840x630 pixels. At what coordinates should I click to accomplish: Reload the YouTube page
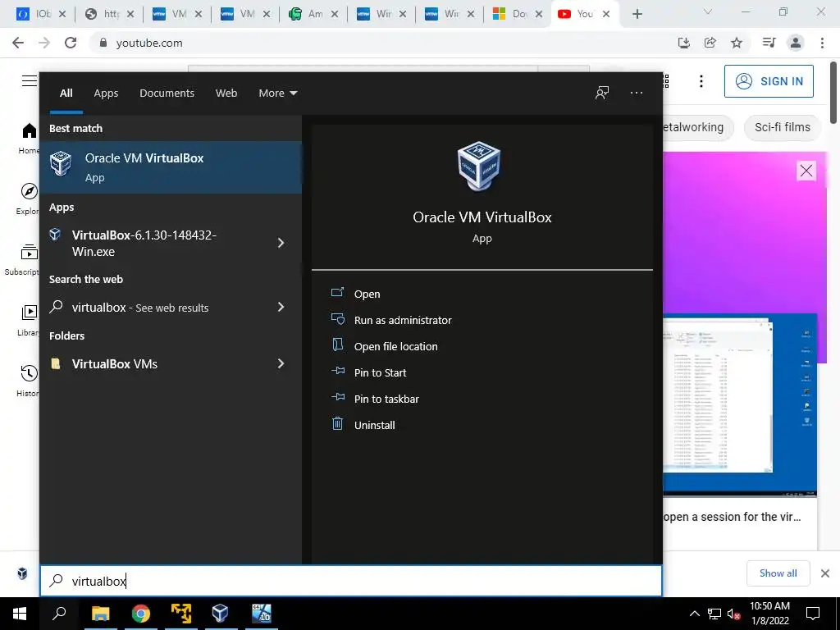click(71, 43)
